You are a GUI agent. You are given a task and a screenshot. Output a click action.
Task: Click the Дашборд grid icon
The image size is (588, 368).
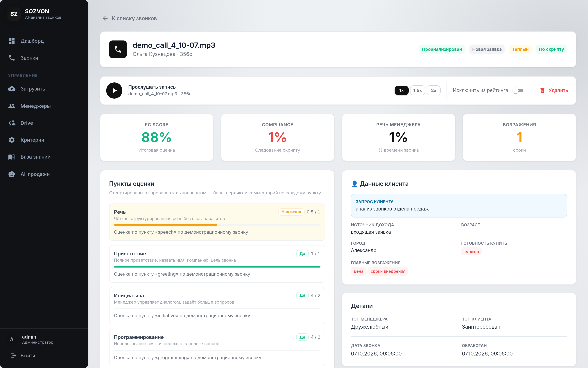(12, 41)
